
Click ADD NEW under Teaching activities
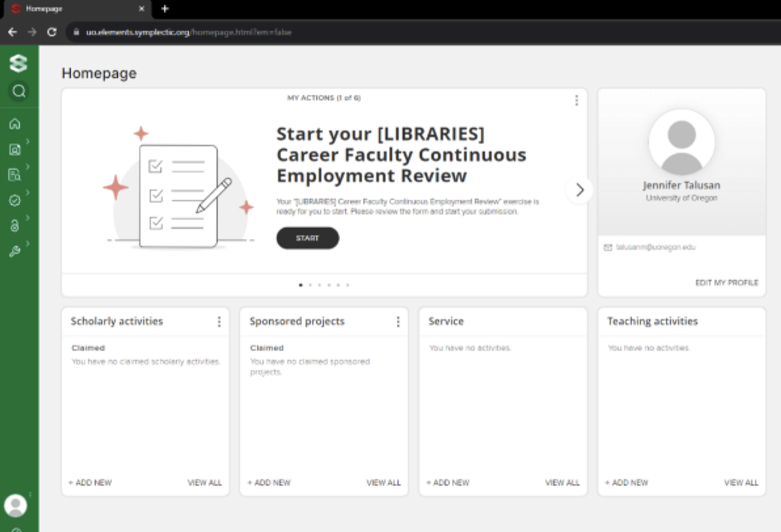(x=626, y=483)
